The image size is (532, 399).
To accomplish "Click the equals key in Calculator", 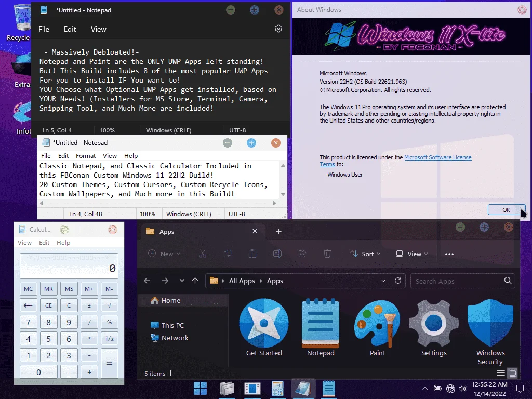I will click(109, 363).
